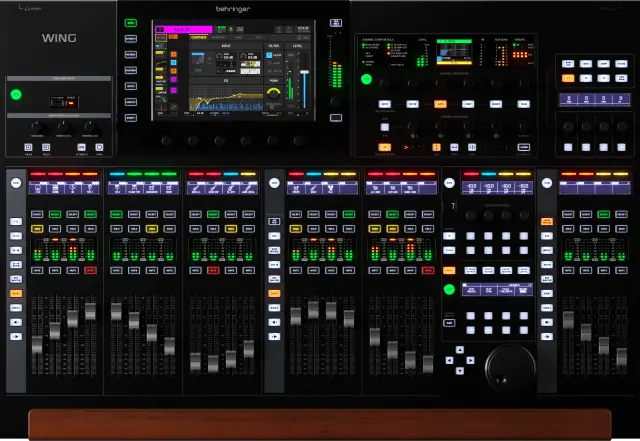The width and height of the screenshot is (640, 441).
Task: Select the sixth button in the column left of touchscreen
Action: (x=131, y=102)
